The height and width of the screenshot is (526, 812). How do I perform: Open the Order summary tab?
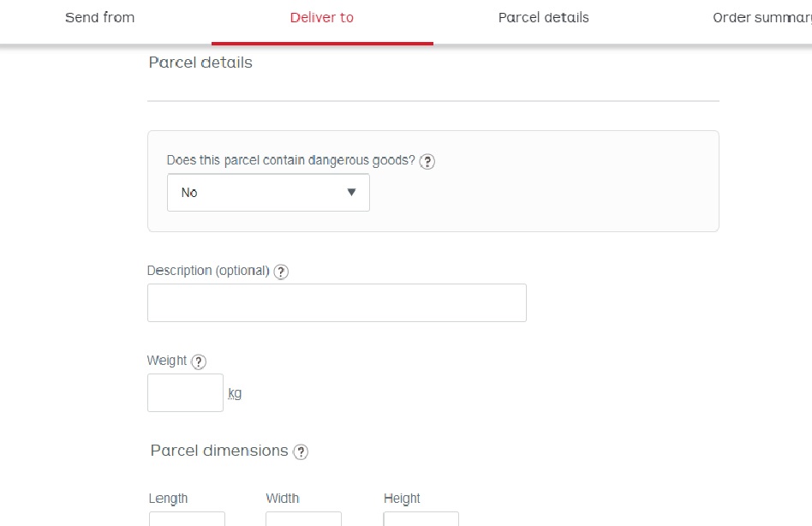[761, 18]
